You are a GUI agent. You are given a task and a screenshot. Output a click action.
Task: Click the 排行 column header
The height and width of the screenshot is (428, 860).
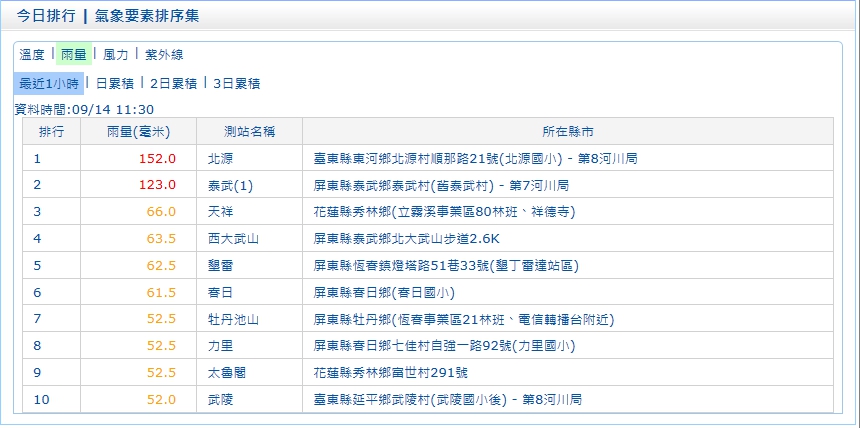point(52,132)
